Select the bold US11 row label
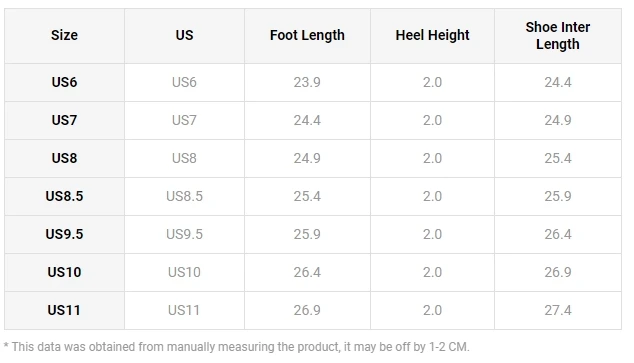The height and width of the screenshot is (363, 634). 64,310
